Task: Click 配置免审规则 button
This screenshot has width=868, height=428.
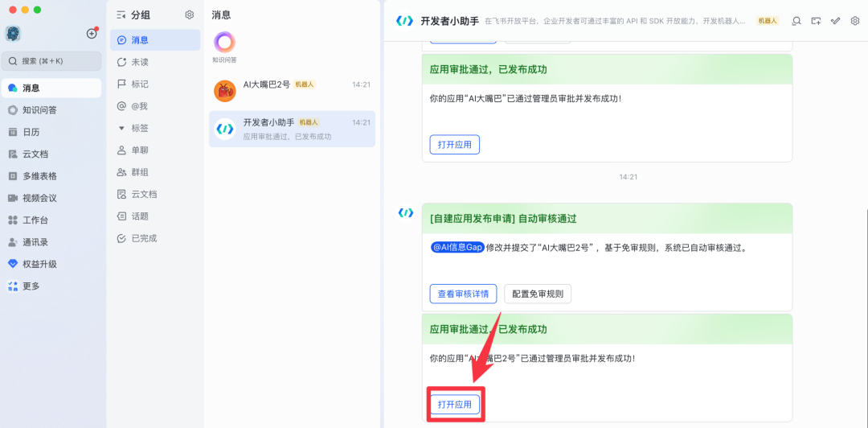Action: 538,294
